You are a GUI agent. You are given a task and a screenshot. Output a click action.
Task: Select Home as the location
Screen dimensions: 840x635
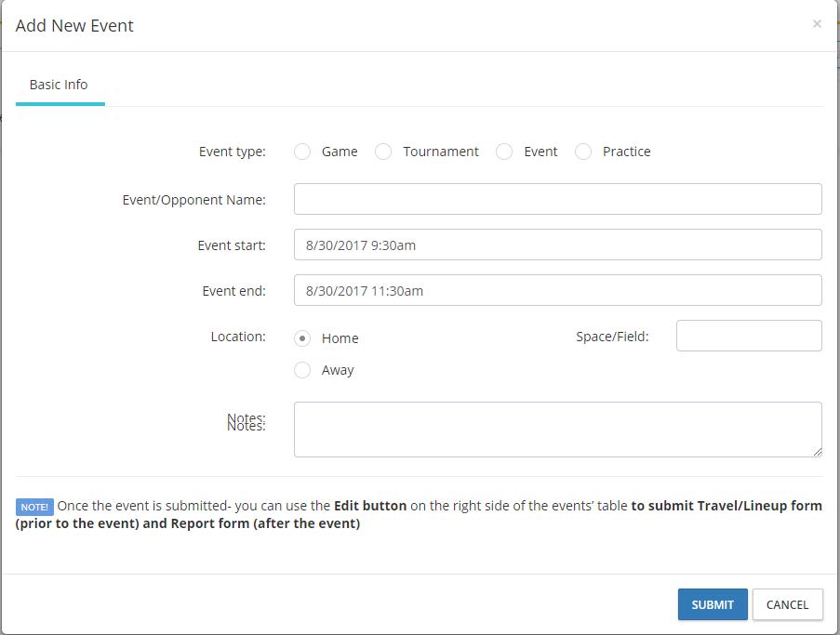point(302,337)
